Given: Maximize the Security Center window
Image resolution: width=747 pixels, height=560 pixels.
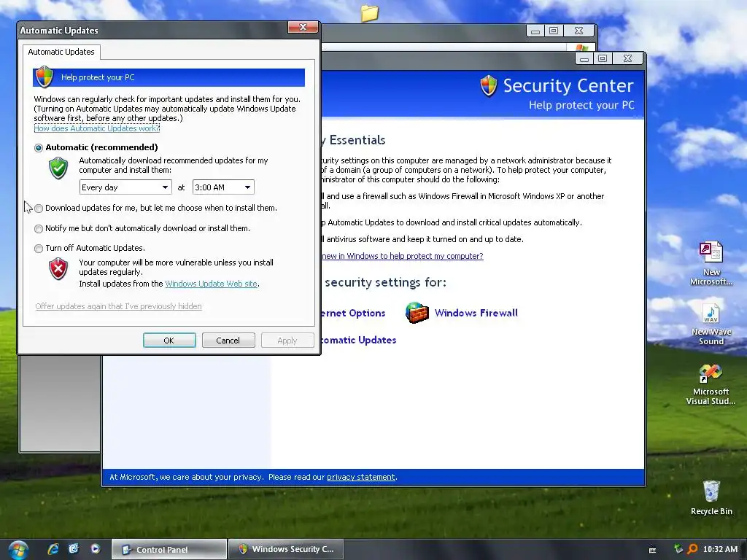Looking at the screenshot, I should (x=603, y=58).
